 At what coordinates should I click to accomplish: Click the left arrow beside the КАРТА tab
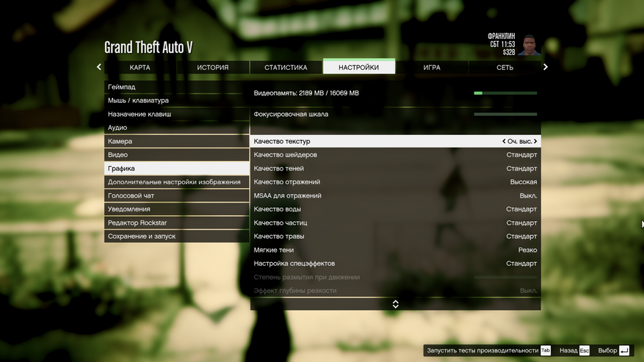tap(99, 67)
